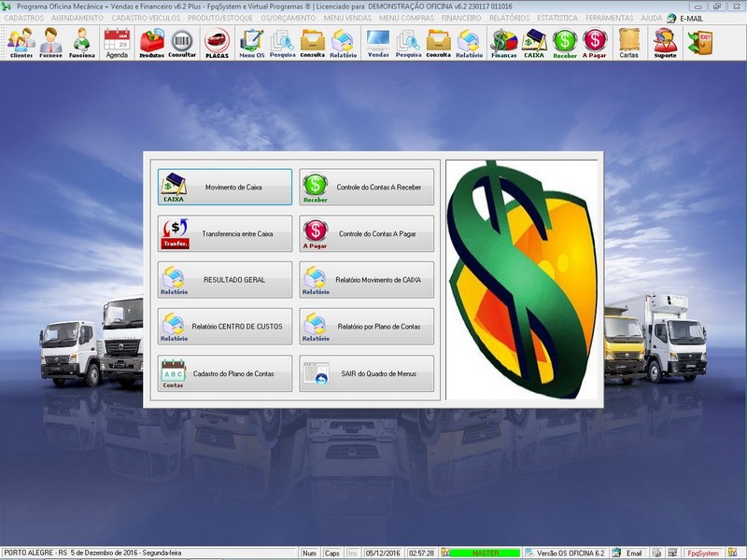Open the Agenda calendar icon
747x560 pixels.
(117, 43)
